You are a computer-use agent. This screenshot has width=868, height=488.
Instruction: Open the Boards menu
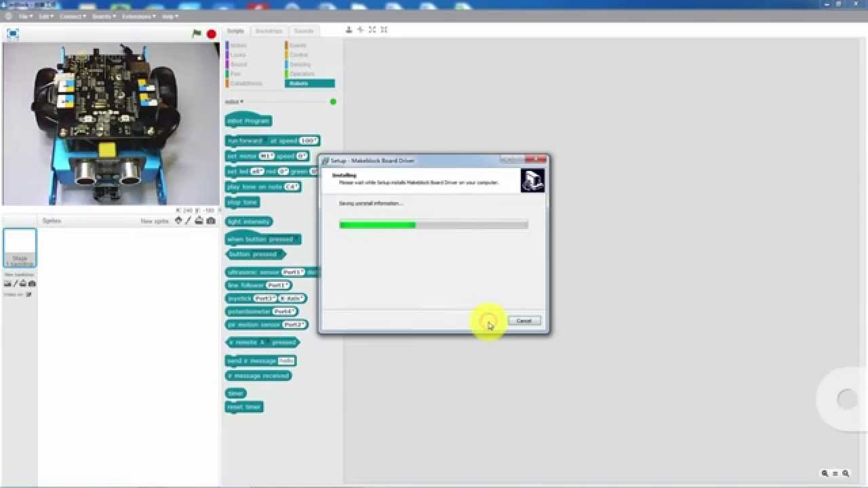pyautogui.click(x=104, y=16)
